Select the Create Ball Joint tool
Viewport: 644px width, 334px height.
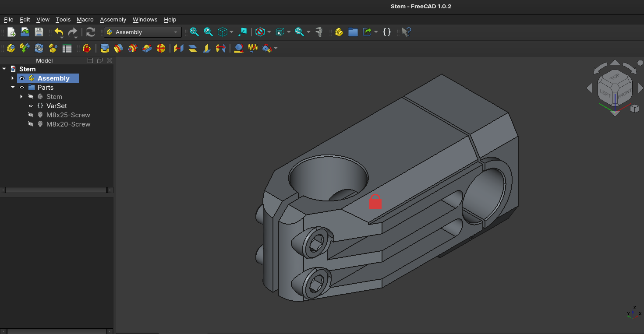(x=161, y=48)
